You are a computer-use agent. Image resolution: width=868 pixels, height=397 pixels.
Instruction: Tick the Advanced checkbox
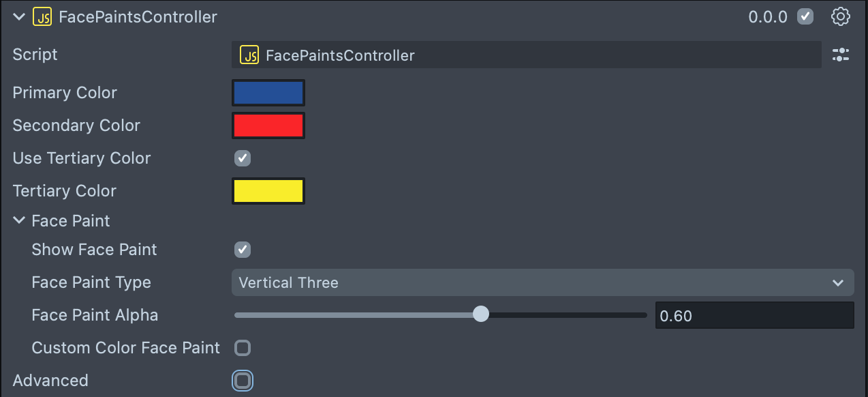coord(243,381)
